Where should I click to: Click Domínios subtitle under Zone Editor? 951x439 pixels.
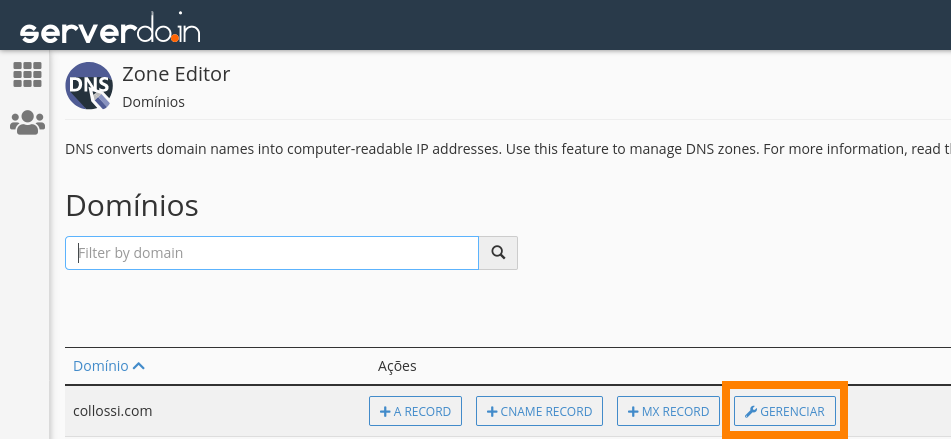point(153,102)
